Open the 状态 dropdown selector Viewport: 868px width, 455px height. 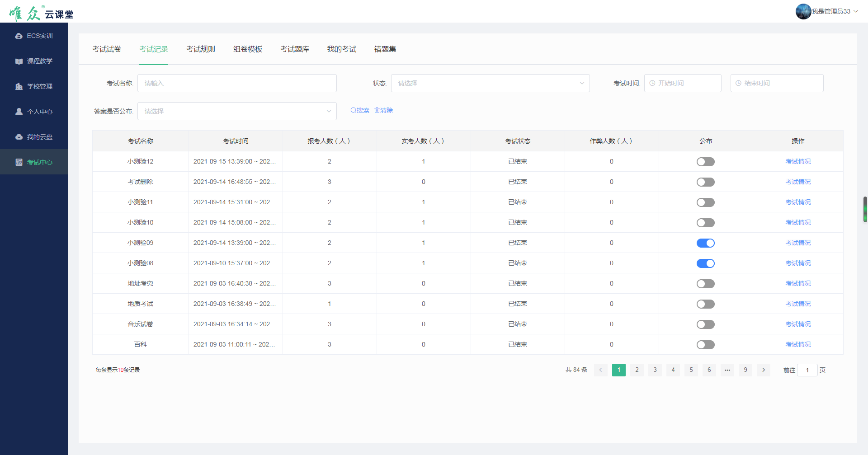click(x=490, y=83)
